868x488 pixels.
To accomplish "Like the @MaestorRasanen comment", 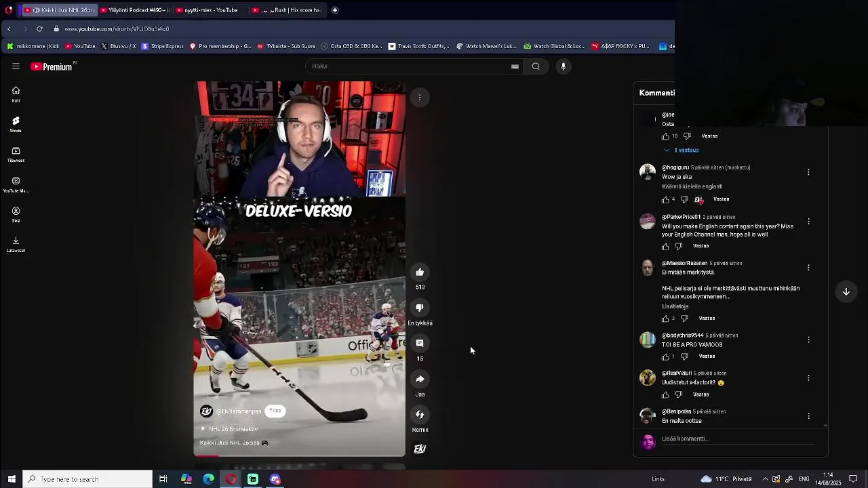I will click(x=665, y=319).
